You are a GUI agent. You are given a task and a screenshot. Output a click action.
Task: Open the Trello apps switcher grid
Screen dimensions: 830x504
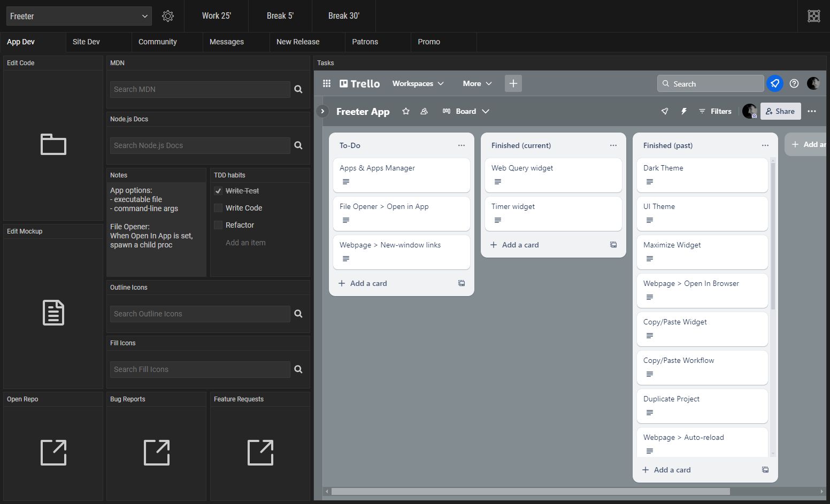[327, 83]
